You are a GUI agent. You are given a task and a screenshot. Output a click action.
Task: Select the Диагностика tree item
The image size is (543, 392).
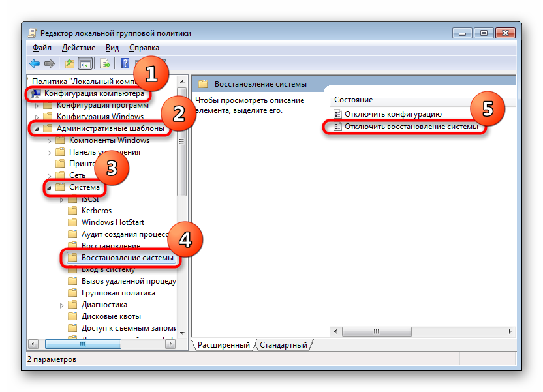(104, 305)
